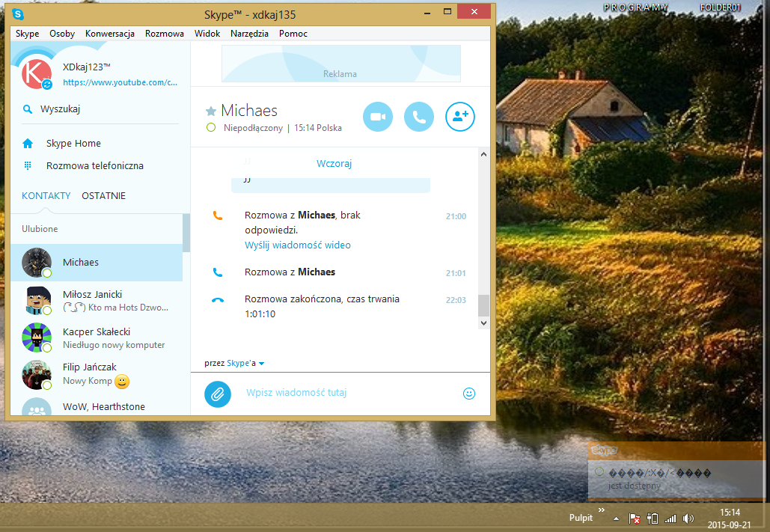Toggle the favorite star next to Michaes

(x=211, y=111)
